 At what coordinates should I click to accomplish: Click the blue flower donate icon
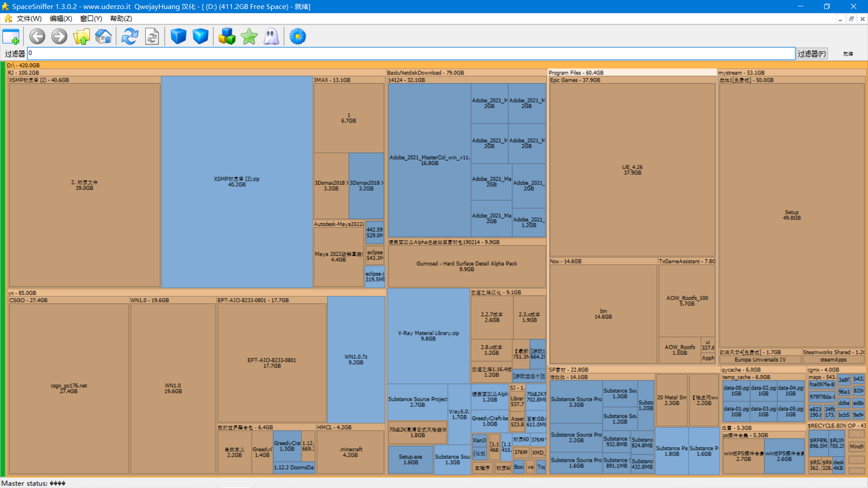pos(297,37)
